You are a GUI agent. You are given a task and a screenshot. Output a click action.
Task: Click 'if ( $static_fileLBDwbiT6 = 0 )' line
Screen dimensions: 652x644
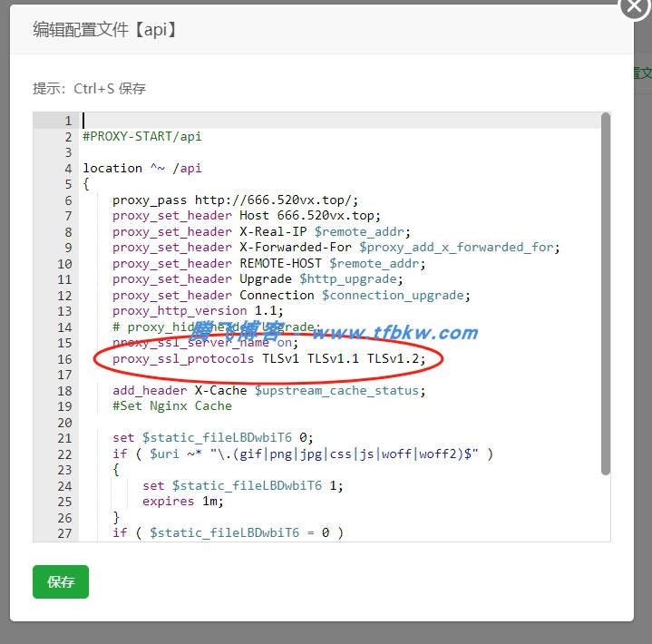tap(228, 533)
